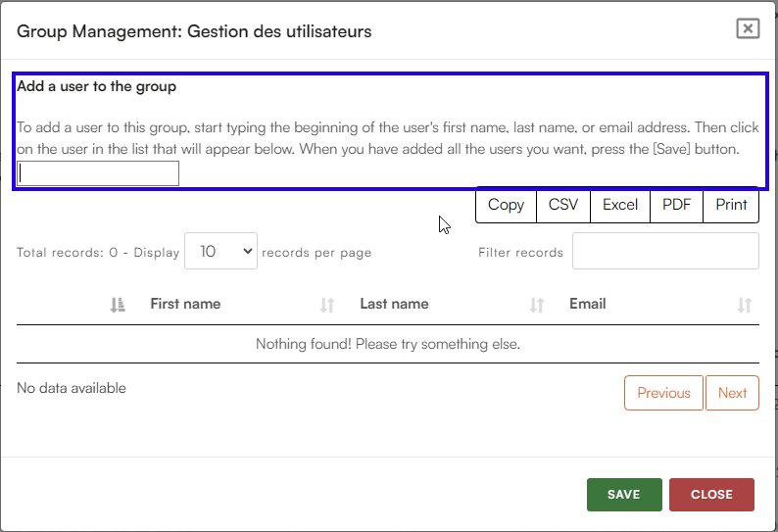The width and height of the screenshot is (778, 532).
Task: Export the user list as CSV
Action: pos(563,205)
